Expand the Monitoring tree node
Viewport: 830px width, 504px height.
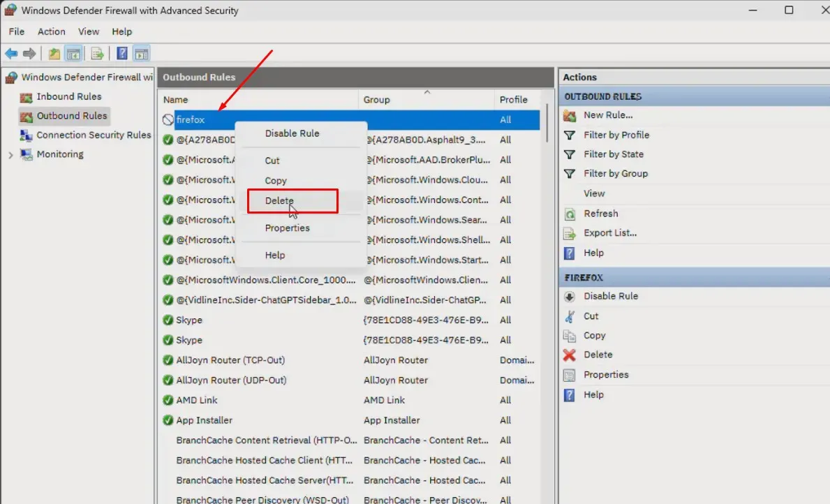10,154
